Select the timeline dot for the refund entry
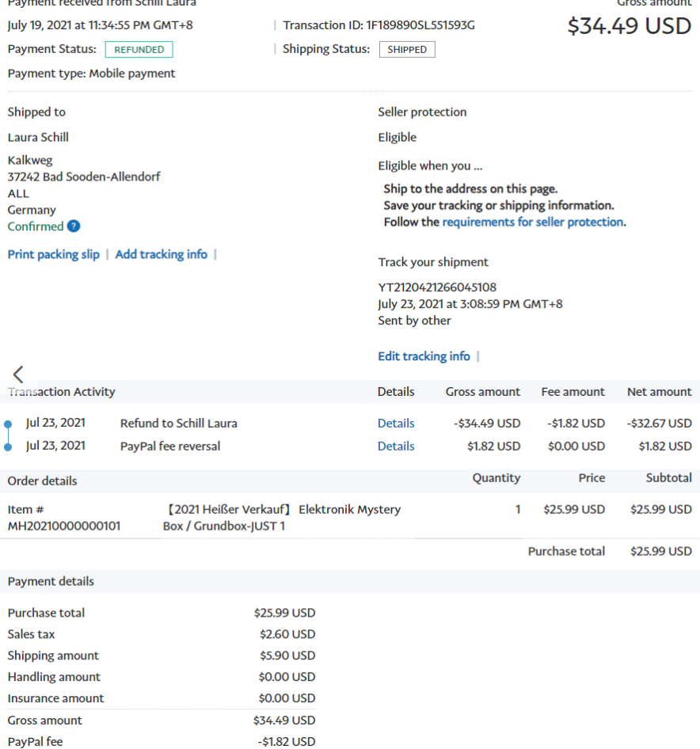700x749 pixels. pyautogui.click(x=8, y=424)
